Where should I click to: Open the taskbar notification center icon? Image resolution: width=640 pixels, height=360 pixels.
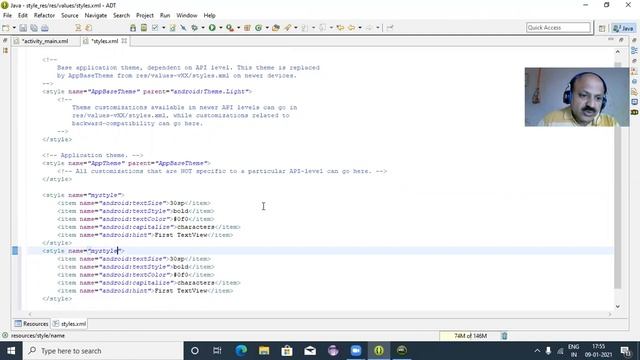[626, 351]
